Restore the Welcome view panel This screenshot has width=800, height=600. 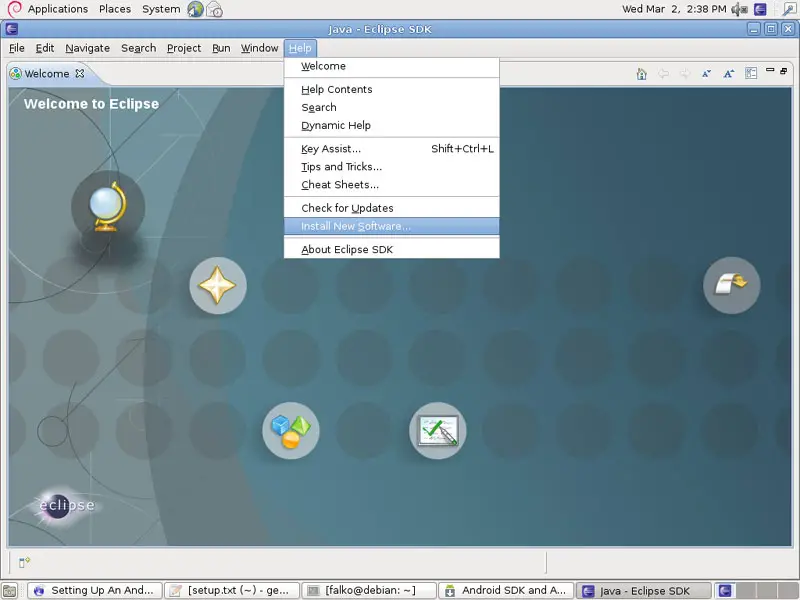coord(784,71)
